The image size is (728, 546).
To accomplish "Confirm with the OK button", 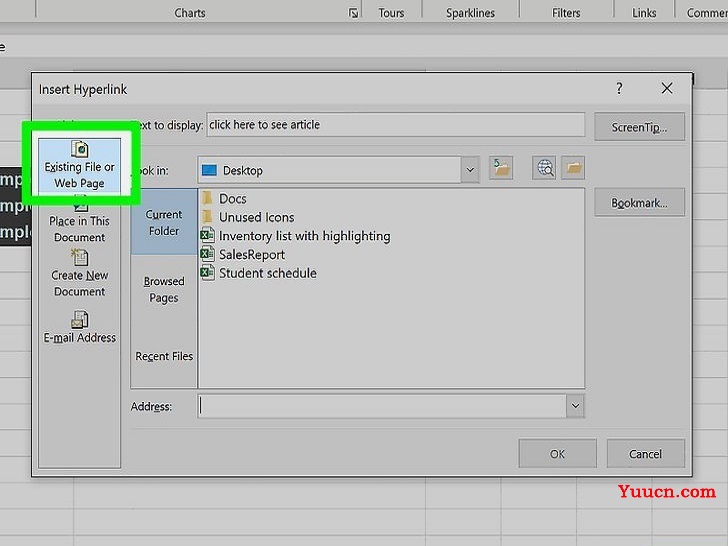I will click(x=557, y=454).
